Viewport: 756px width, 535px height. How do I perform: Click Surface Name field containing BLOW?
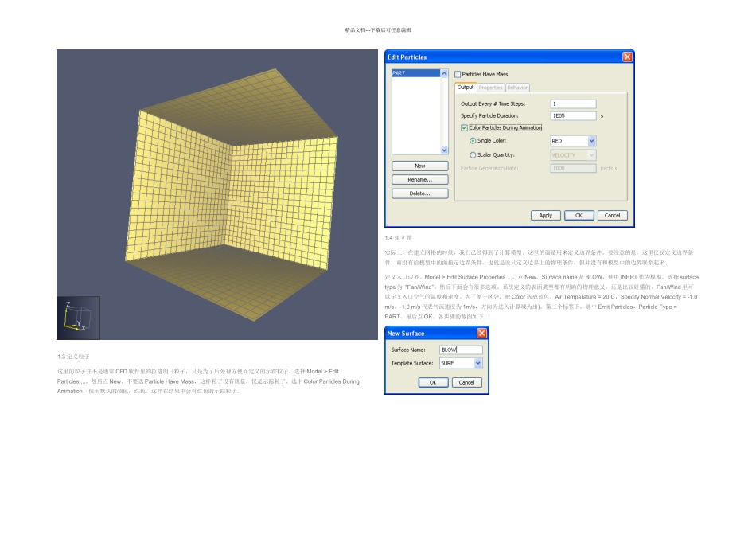[461, 350]
